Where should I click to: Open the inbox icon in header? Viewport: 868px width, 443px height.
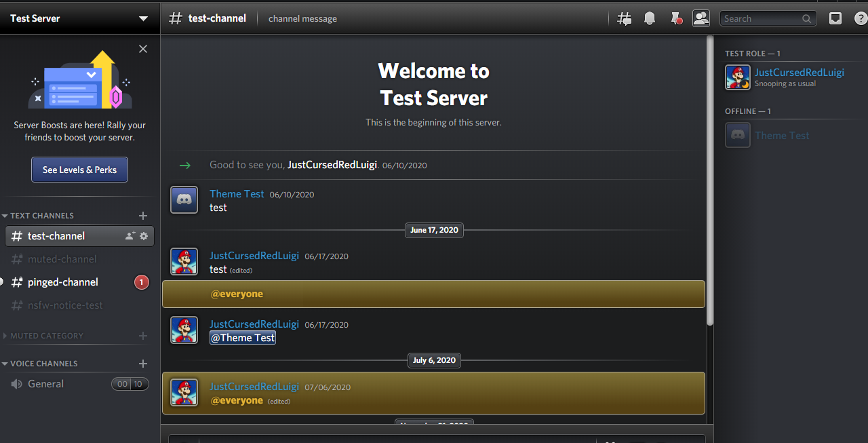(835, 19)
